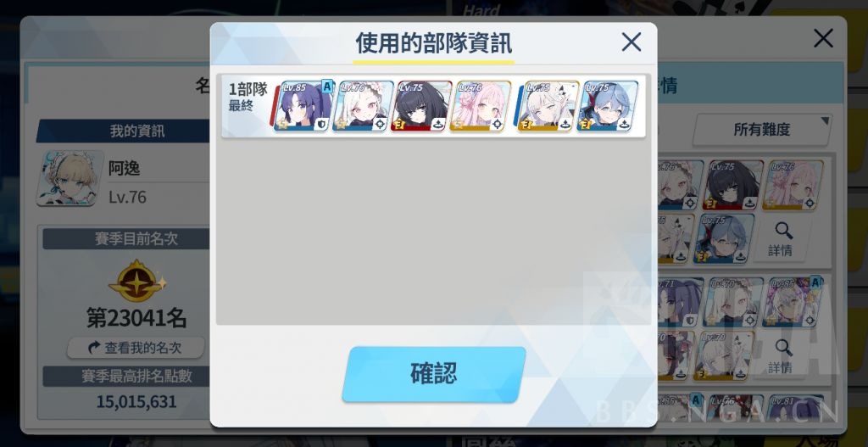
Task: Select the 1部隊 最終 squad row label
Action: [x=248, y=97]
